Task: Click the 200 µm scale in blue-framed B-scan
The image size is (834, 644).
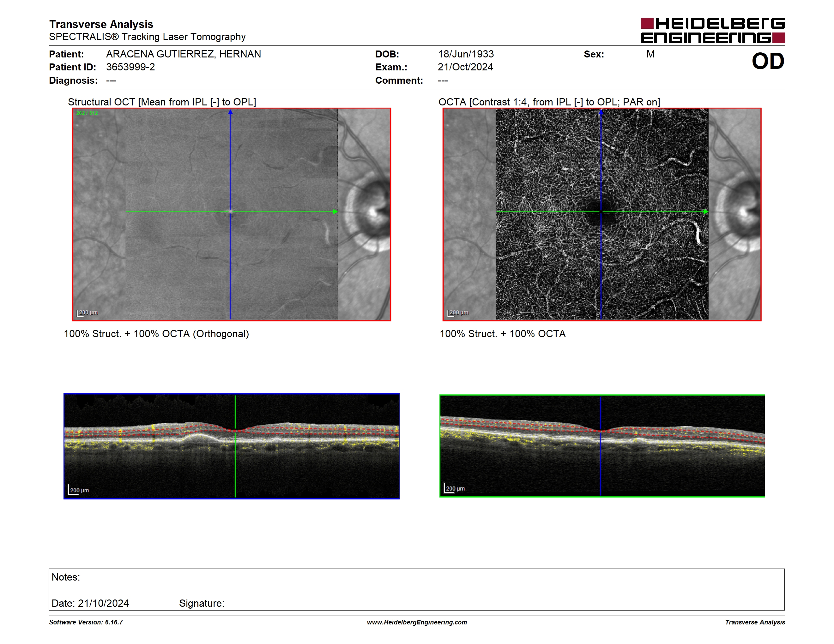Action: click(x=79, y=490)
